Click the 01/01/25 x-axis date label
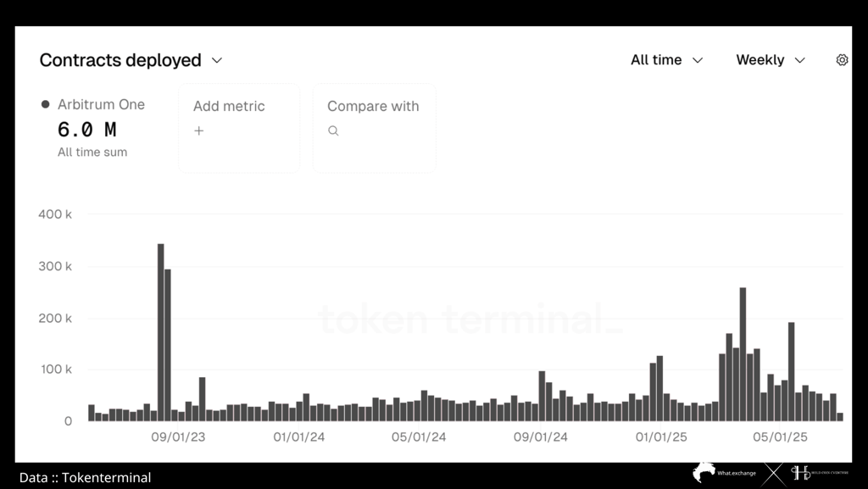This screenshot has height=489, width=868. (661, 437)
